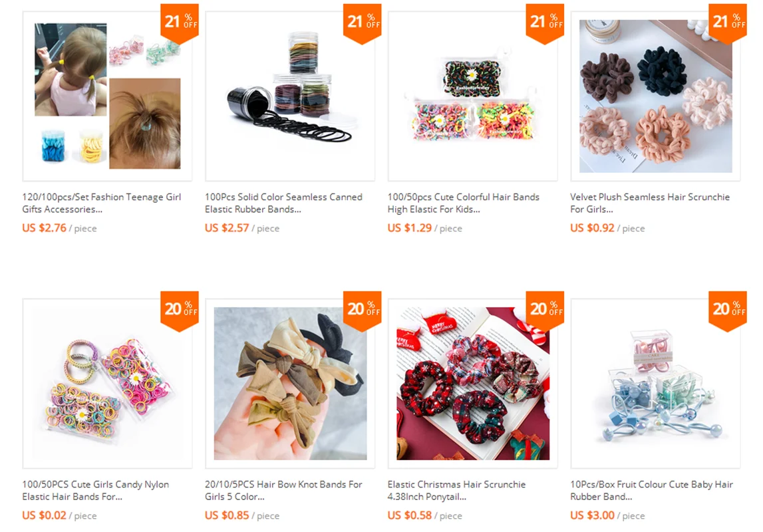
Task: Open the blue baby rubber bands box image
Action: 655,384
